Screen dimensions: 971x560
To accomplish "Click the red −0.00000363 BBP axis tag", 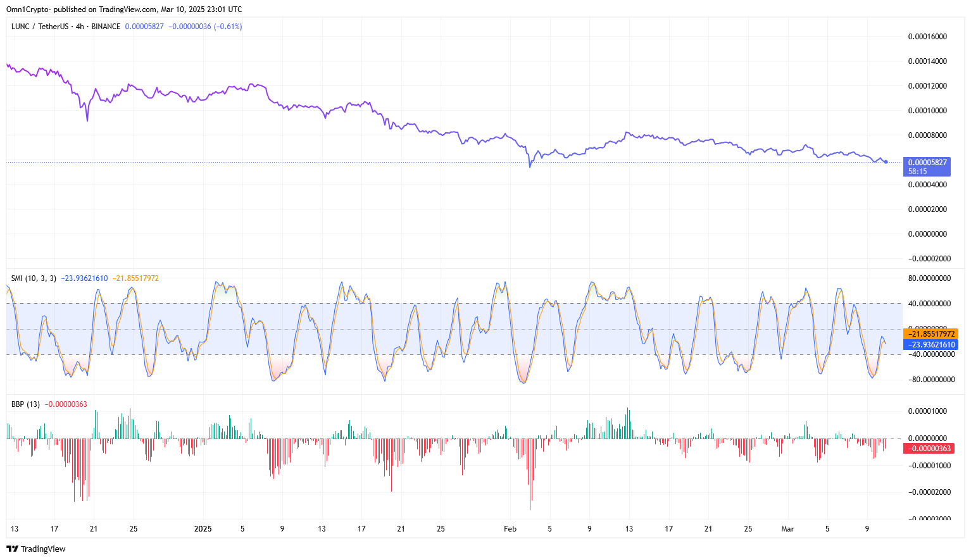I will (x=929, y=448).
